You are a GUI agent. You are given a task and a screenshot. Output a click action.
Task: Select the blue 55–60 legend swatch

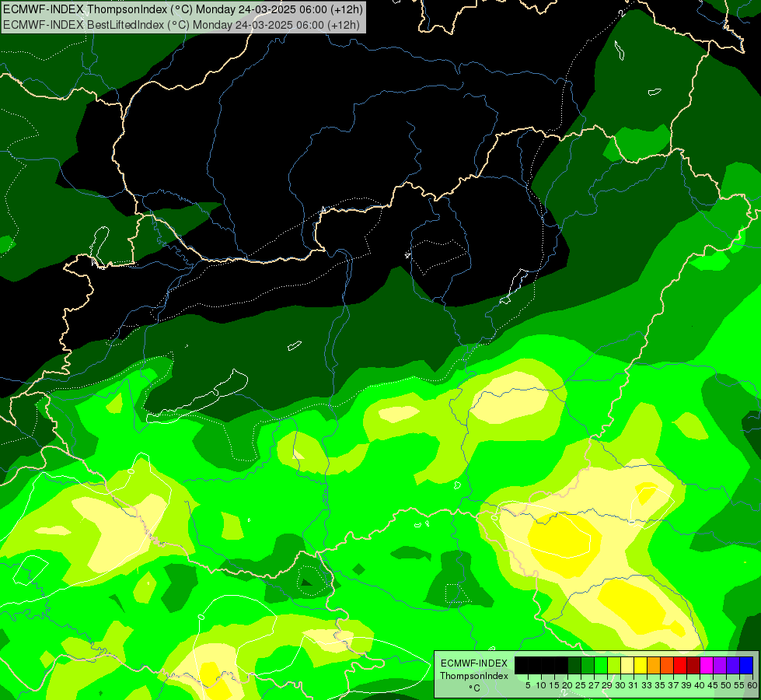(x=746, y=665)
